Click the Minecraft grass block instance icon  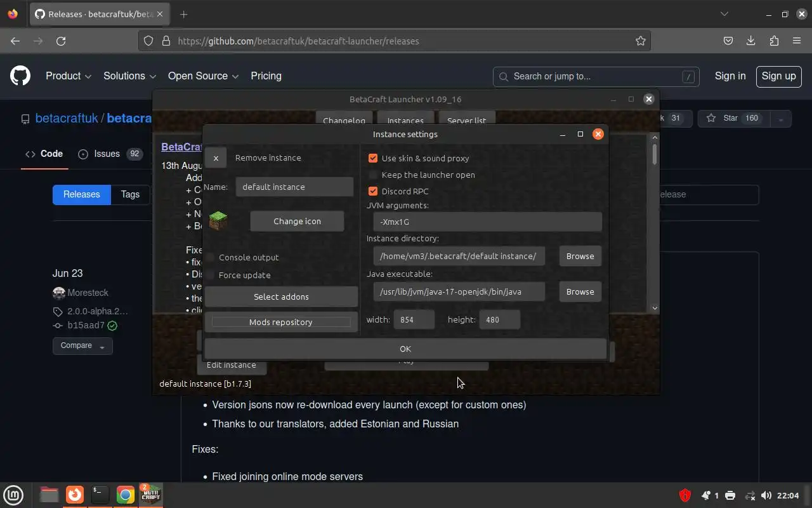218,221
